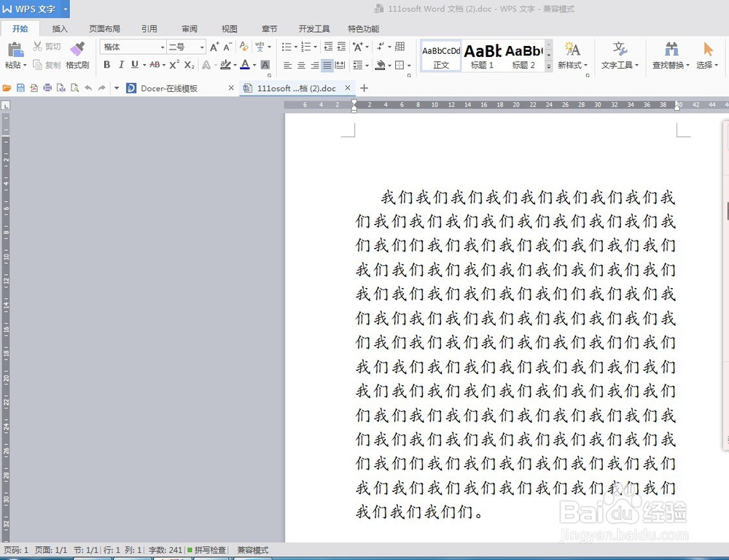Click the Copy (复制) icon
This screenshot has width=729, height=560.
coord(38,65)
